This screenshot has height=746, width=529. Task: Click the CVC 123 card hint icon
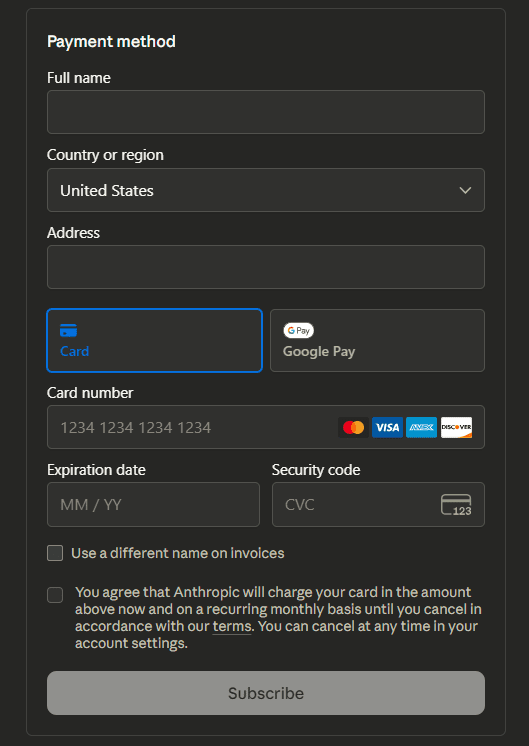point(456,505)
